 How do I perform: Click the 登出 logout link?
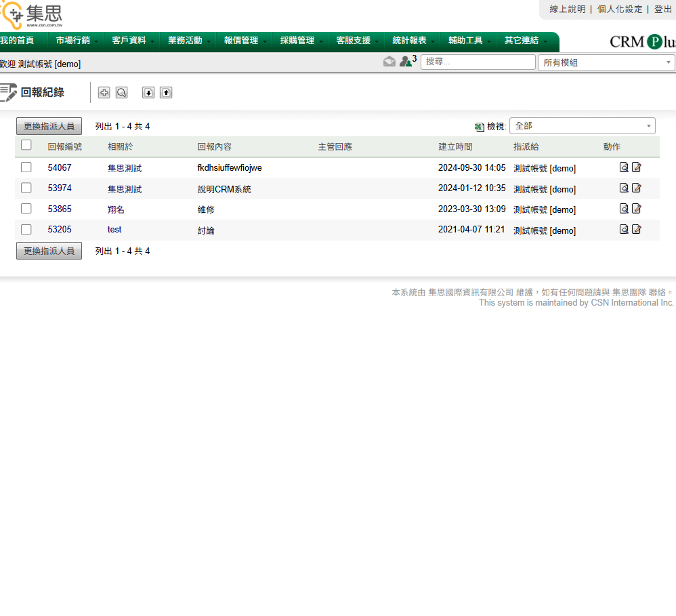[662, 9]
